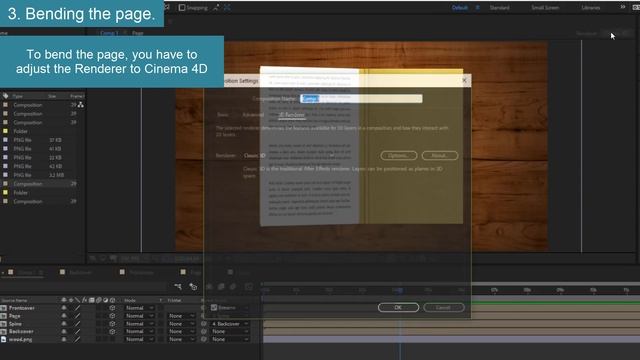Click quality switch for Backcover layer
This screenshot has width=640, height=360.
click(x=77, y=331)
